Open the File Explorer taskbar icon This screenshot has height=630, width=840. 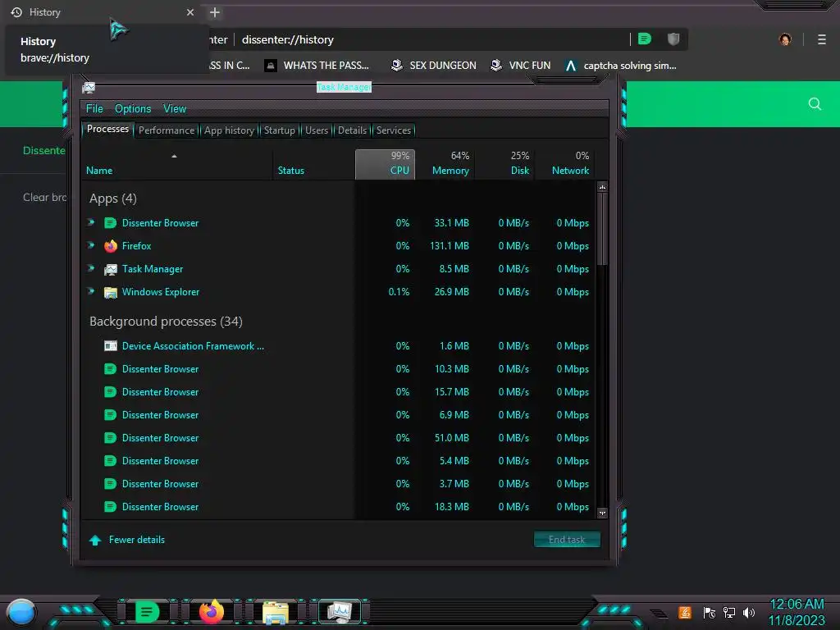pyautogui.click(x=276, y=612)
